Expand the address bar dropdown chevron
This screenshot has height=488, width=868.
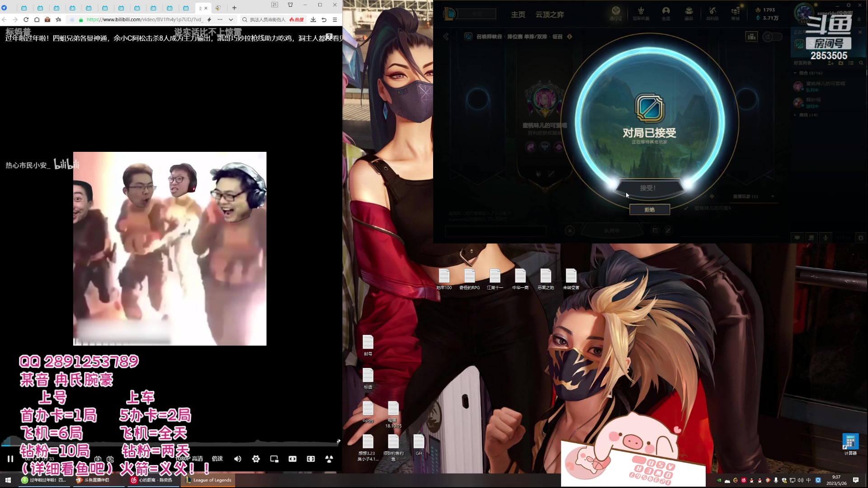point(231,19)
